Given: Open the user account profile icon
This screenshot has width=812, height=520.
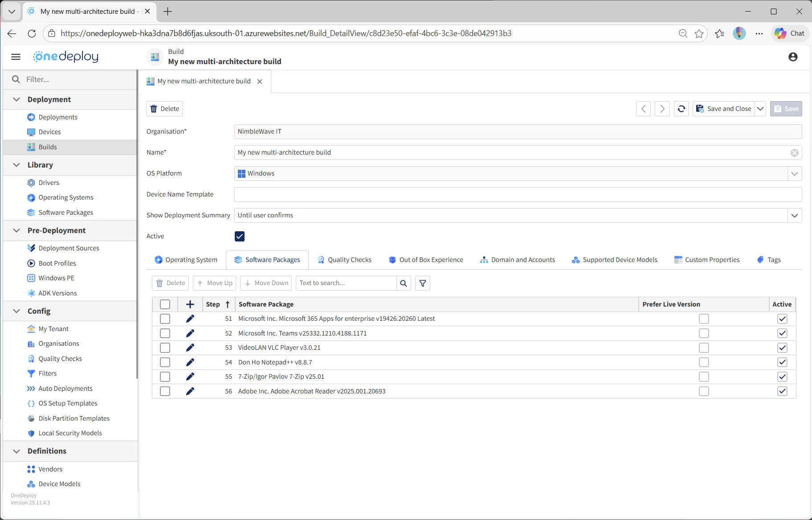Looking at the screenshot, I should tap(792, 57).
